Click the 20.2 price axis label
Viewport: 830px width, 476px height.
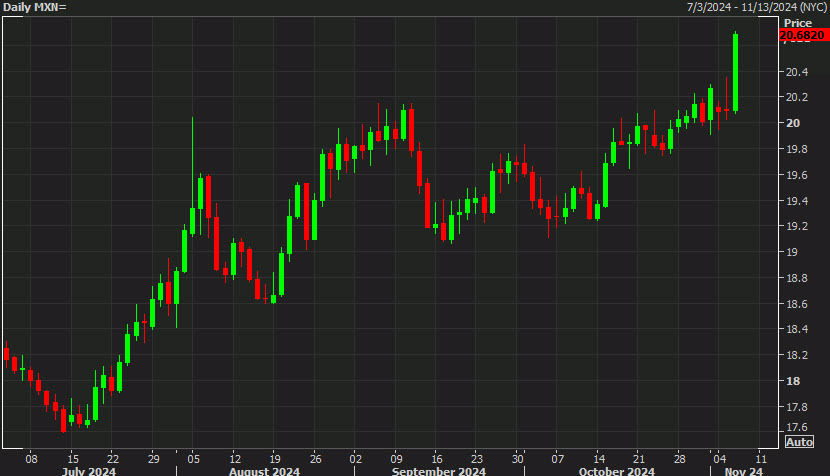pyautogui.click(x=796, y=98)
